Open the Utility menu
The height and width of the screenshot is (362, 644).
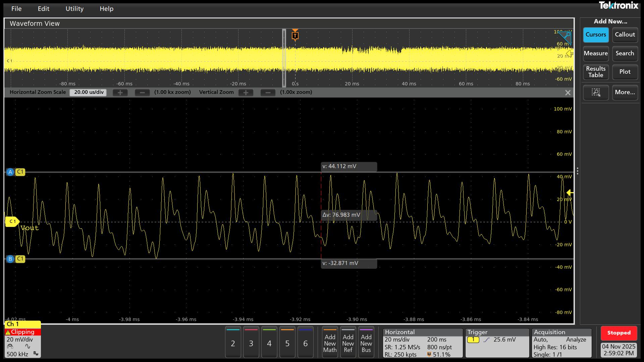[74, 9]
